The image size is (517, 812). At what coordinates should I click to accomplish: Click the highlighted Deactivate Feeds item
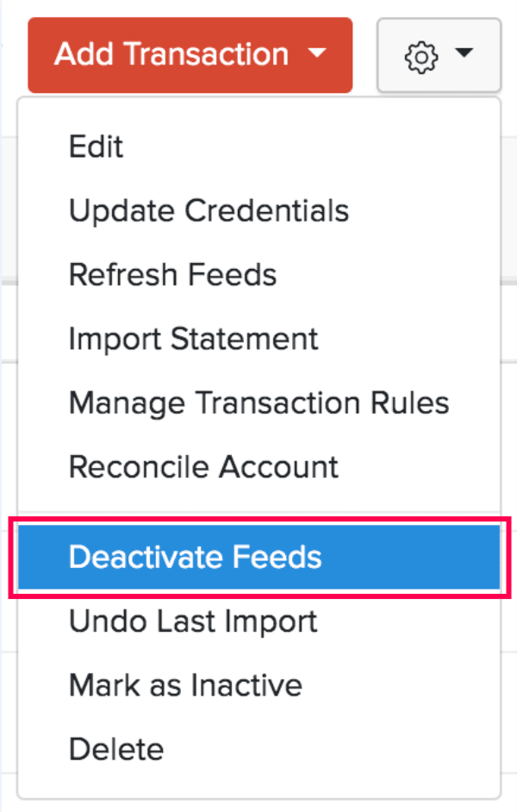[x=195, y=557]
